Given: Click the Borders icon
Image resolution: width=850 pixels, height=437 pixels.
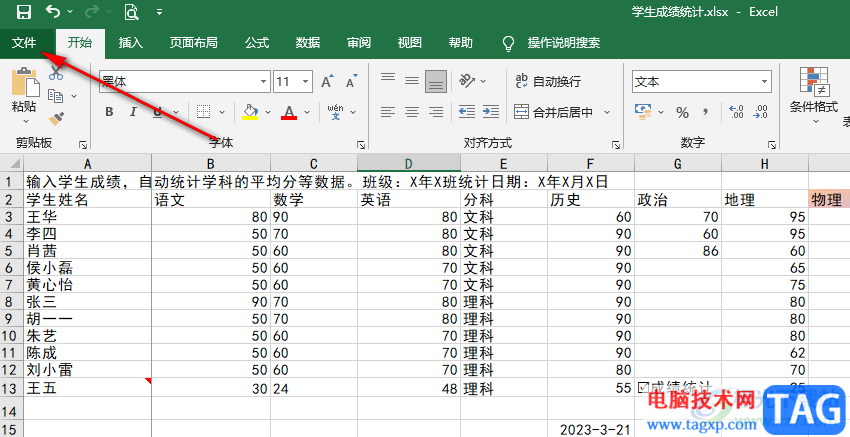Looking at the screenshot, I should pos(203,112).
